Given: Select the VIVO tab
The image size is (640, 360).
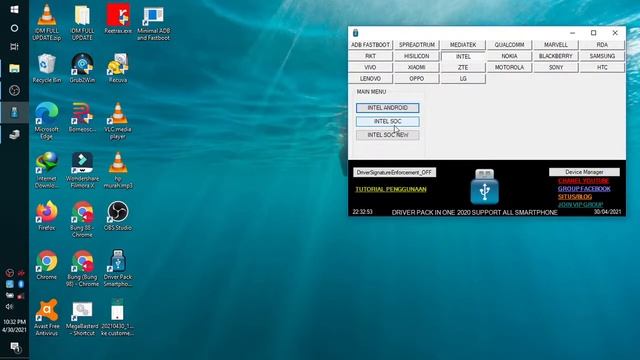Looking at the screenshot, I should [x=371, y=67].
